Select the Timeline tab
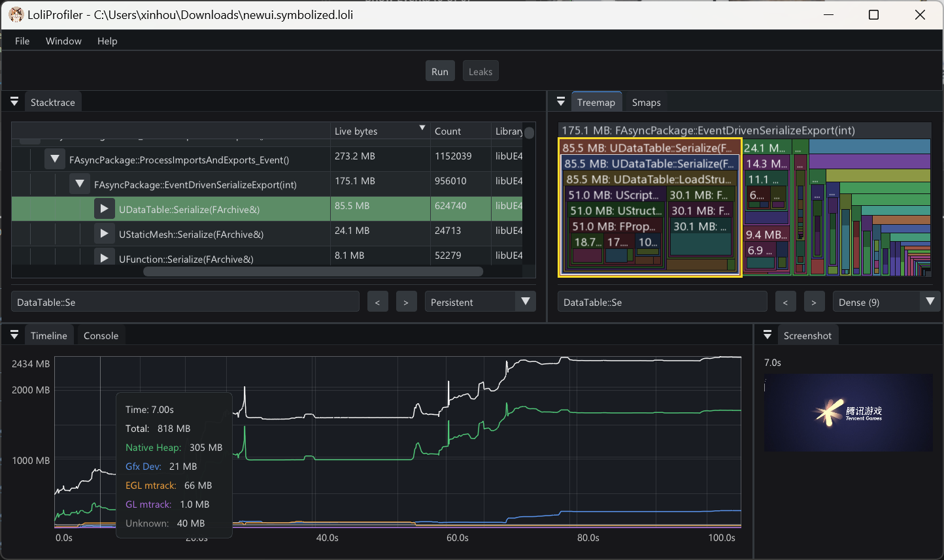Image resolution: width=944 pixels, height=560 pixels. [49, 335]
